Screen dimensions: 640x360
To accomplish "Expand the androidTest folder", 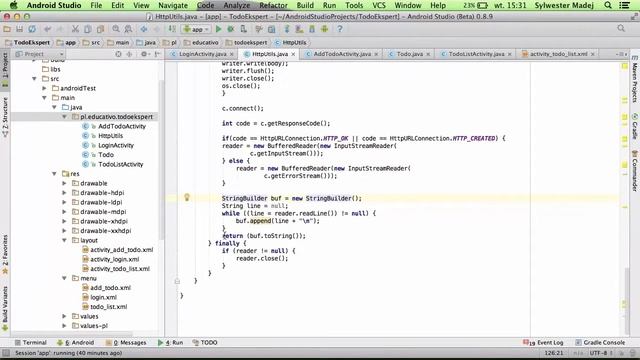I will point(44,88).
